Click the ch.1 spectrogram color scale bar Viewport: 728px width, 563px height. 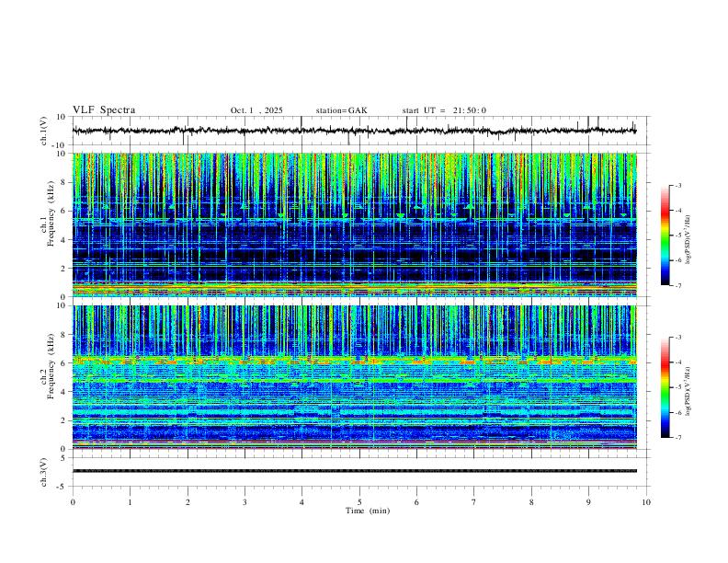click(665, 236)
